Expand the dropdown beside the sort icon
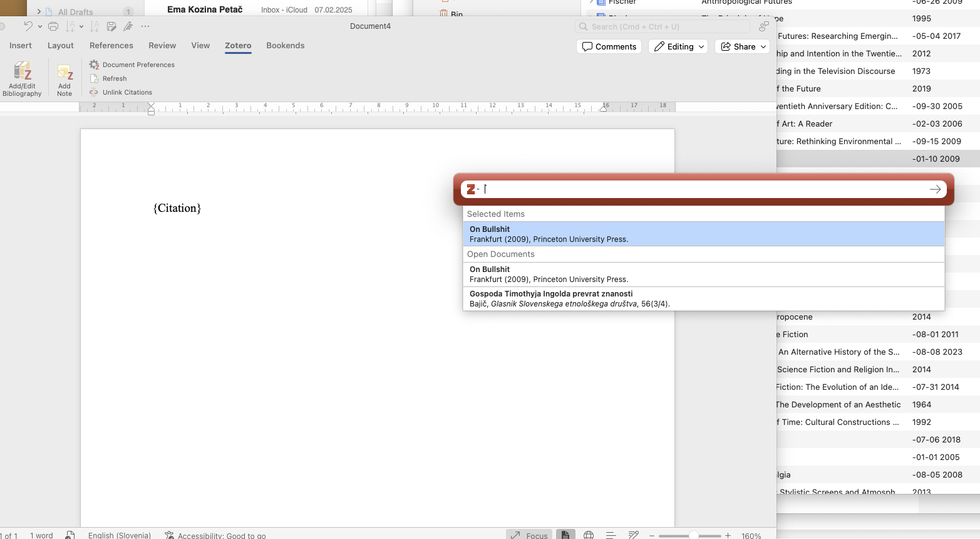The height and width of the screenshot is (539, 980). pos(81,26)
